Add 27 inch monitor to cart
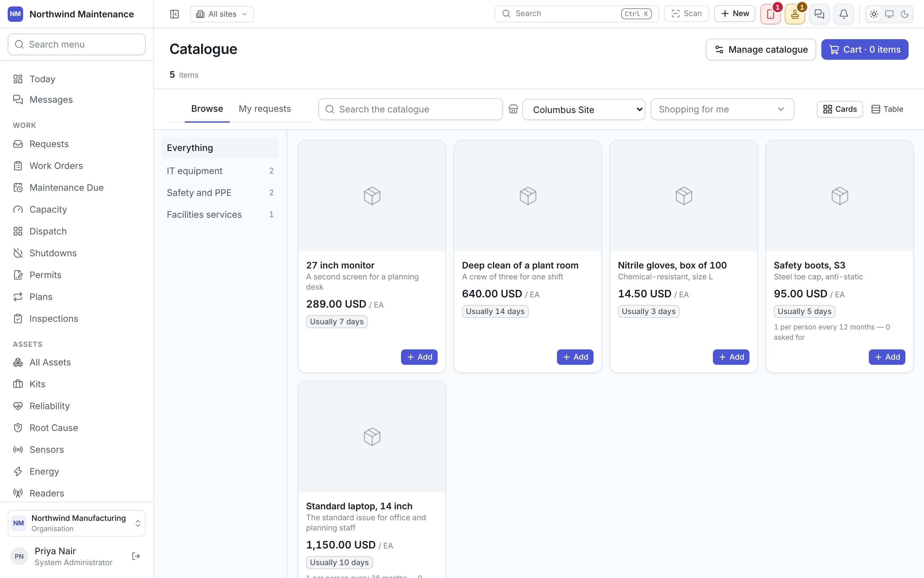This screenshot has width=924, height=578. (x=419, y=357)
